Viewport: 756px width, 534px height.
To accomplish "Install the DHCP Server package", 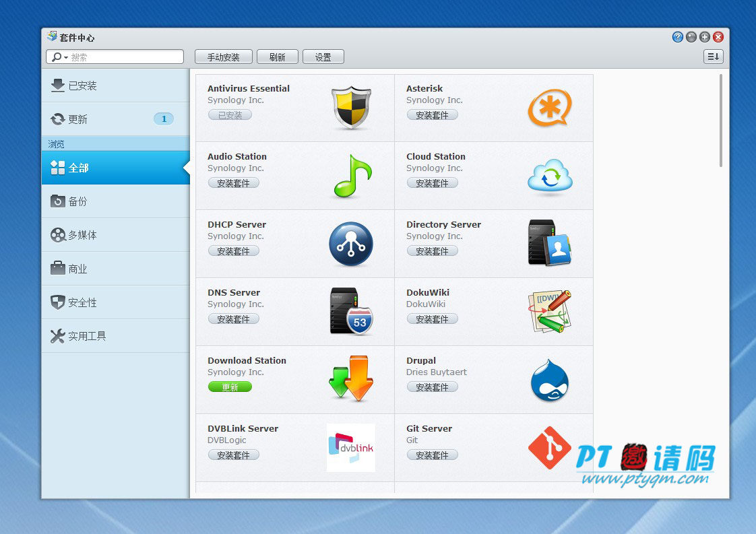I will click(234, 251).
